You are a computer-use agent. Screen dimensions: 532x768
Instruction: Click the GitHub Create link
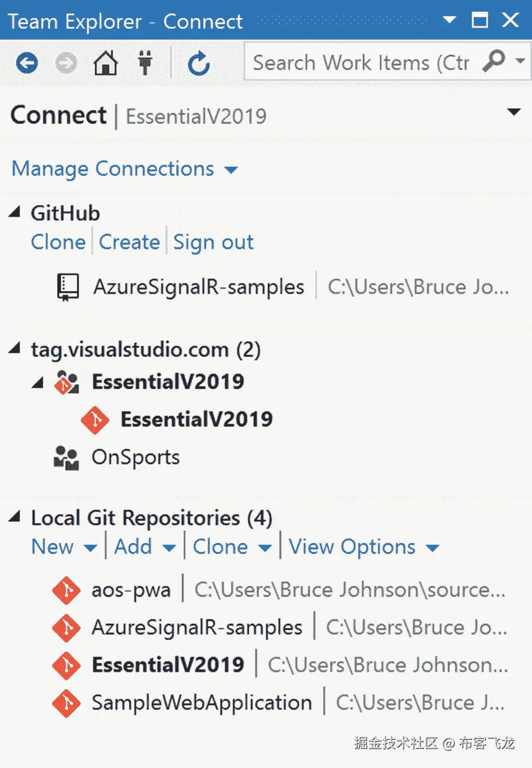click(129, 242)
